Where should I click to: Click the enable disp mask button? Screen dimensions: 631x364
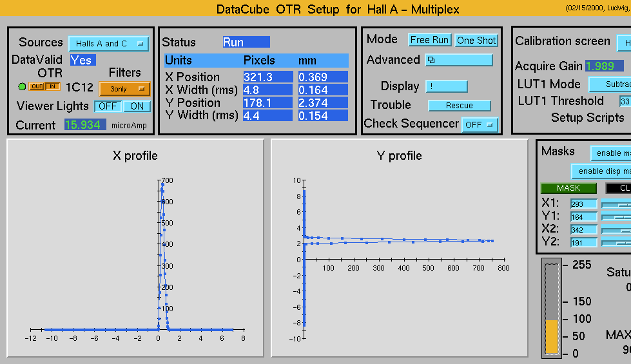(x=601, y=171)
